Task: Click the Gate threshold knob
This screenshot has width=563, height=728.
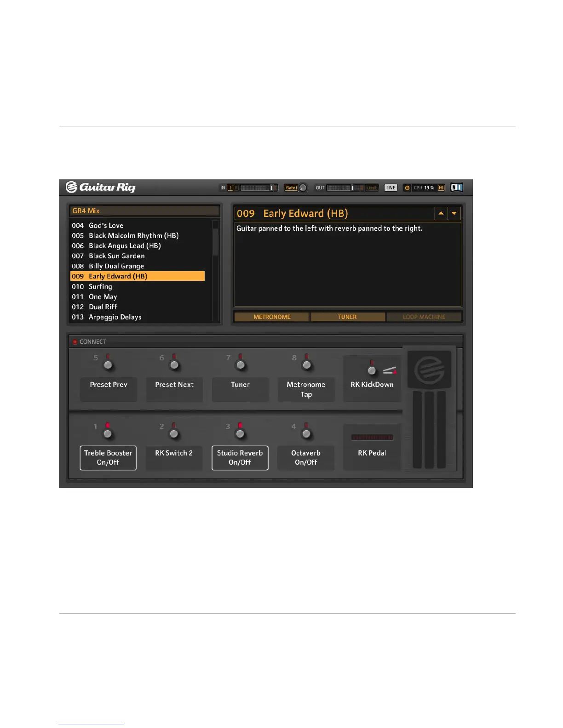Action: click(x=303, y=188)
